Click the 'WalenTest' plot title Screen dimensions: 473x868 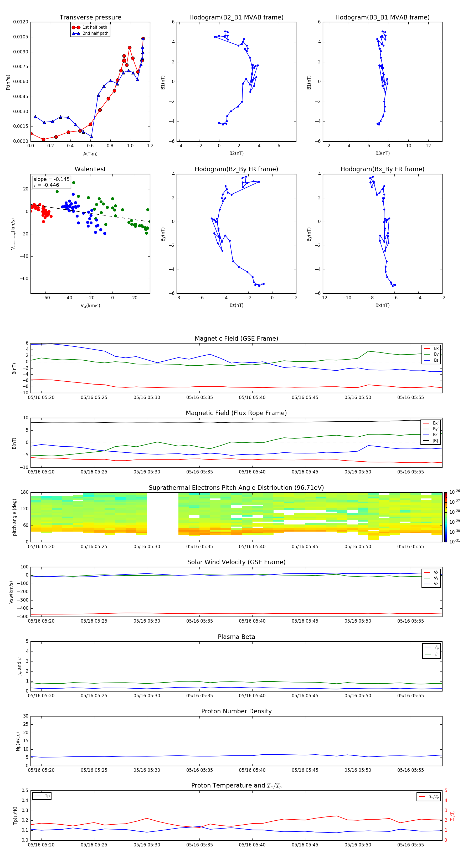click(90, 169)
